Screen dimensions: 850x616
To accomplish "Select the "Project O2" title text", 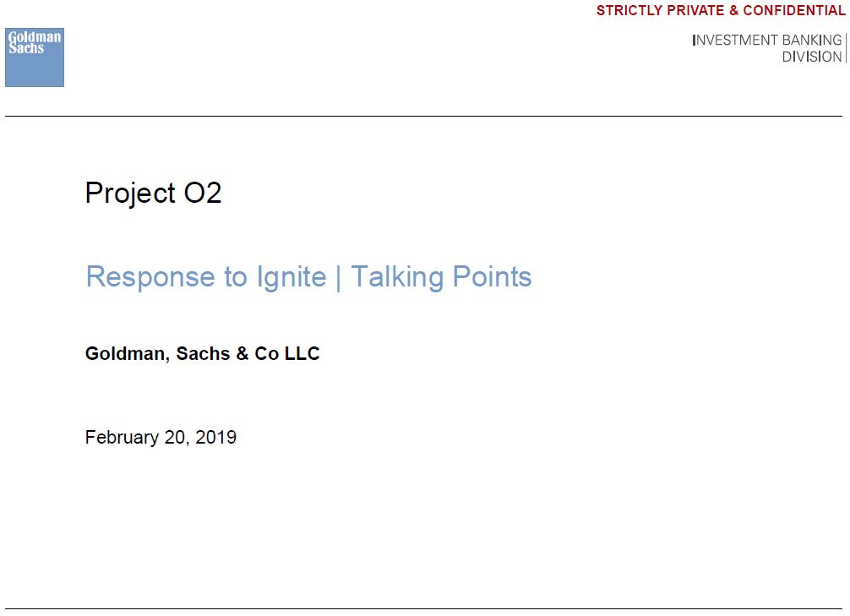I will coord(153,194).
